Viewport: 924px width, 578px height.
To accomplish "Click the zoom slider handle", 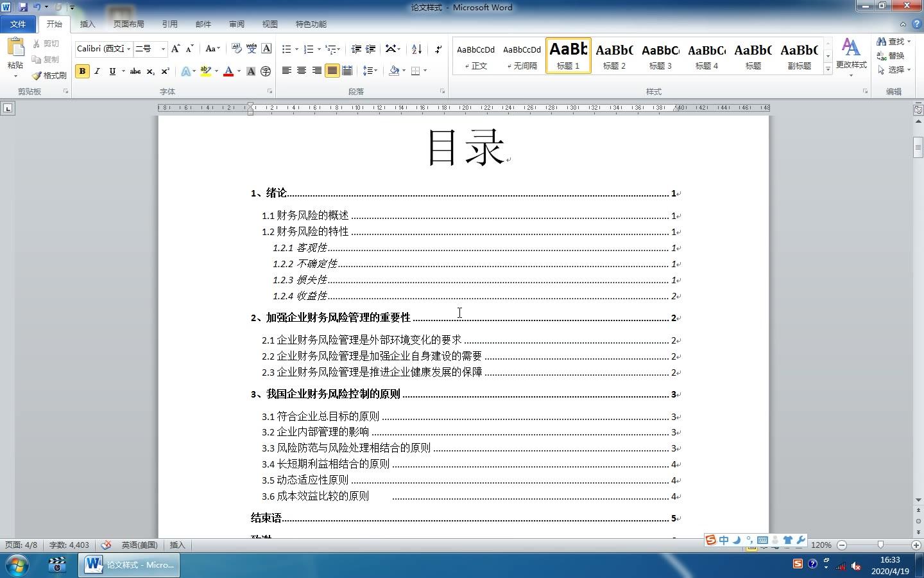I will [880, 545].
